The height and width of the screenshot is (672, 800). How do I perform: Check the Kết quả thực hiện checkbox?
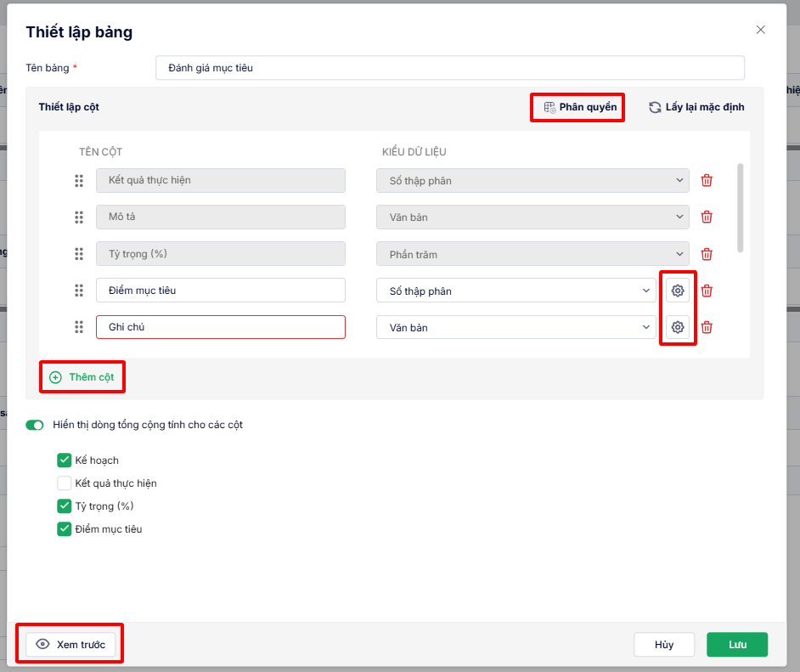pos(65,483)
